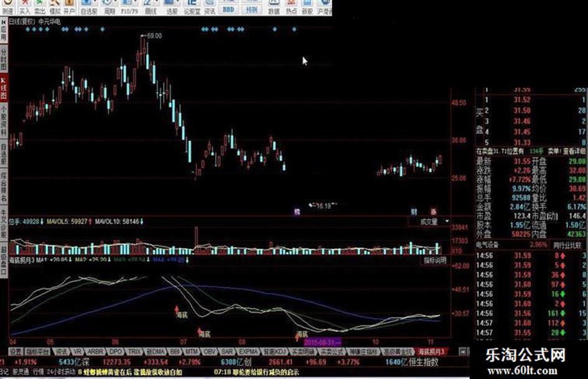Click the 2015-08-31 date marker
Image resolution: width=588 pixels, height=379 pixels.
click(x=322, y=342)
